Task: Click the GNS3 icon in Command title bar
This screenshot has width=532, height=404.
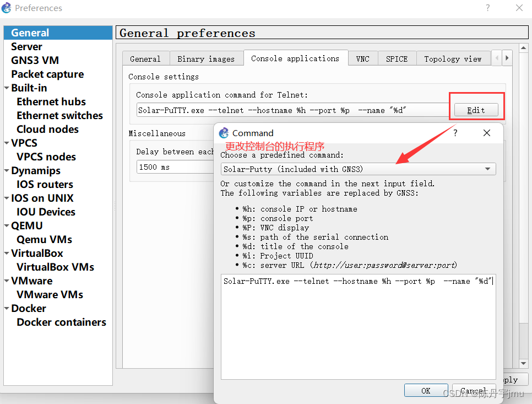Action: click(224, 133)
